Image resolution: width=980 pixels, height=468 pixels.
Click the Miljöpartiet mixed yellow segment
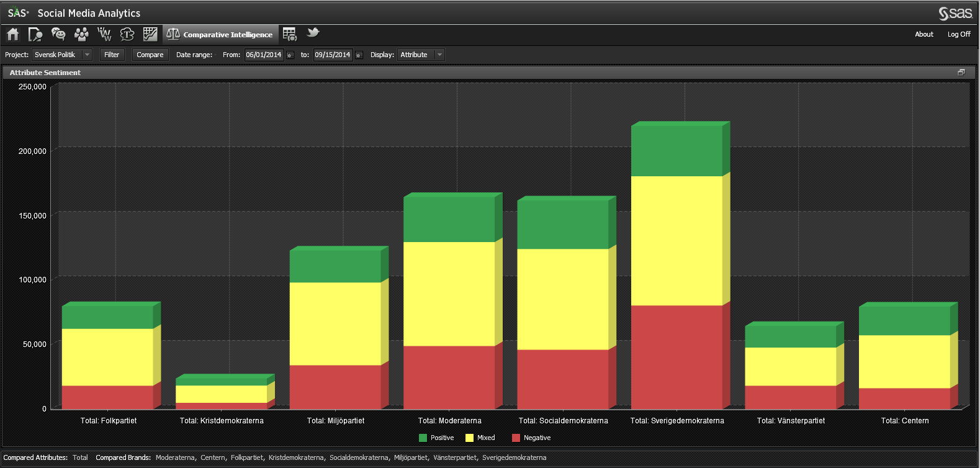coord(335,323)
